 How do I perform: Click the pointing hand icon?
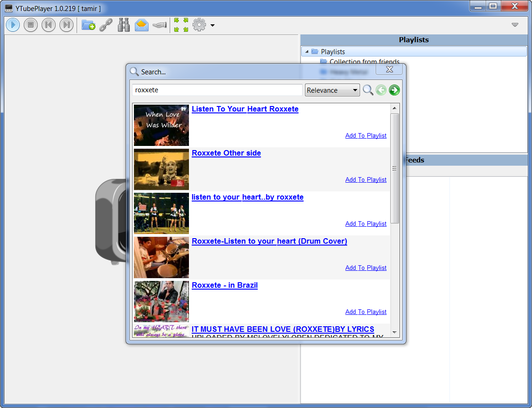[160, 25]
